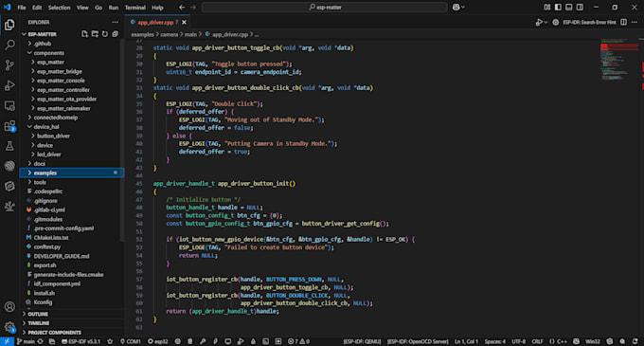Open Manage gear in activity bar
This screenshot has width=644, height=346.
coord(9,327)
